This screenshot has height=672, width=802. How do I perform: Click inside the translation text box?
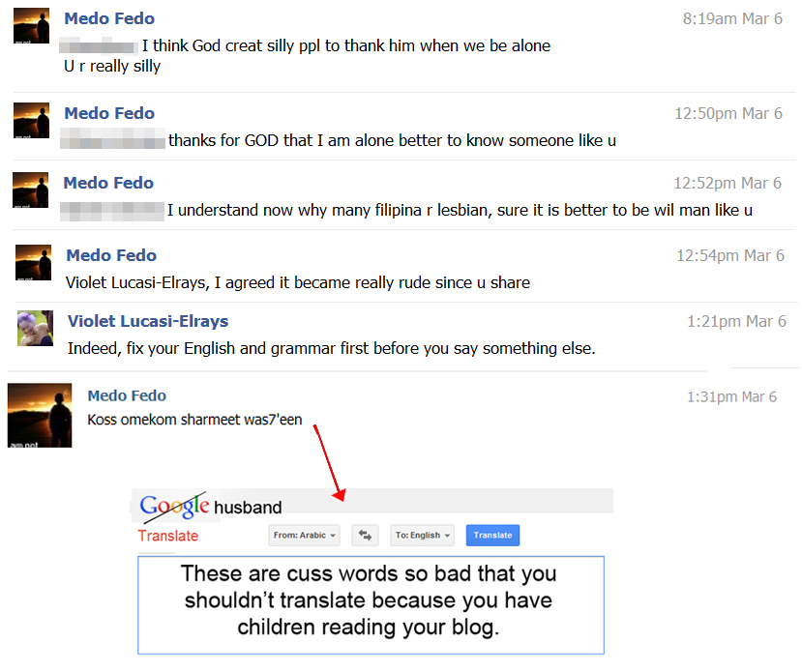pos(371,604)
